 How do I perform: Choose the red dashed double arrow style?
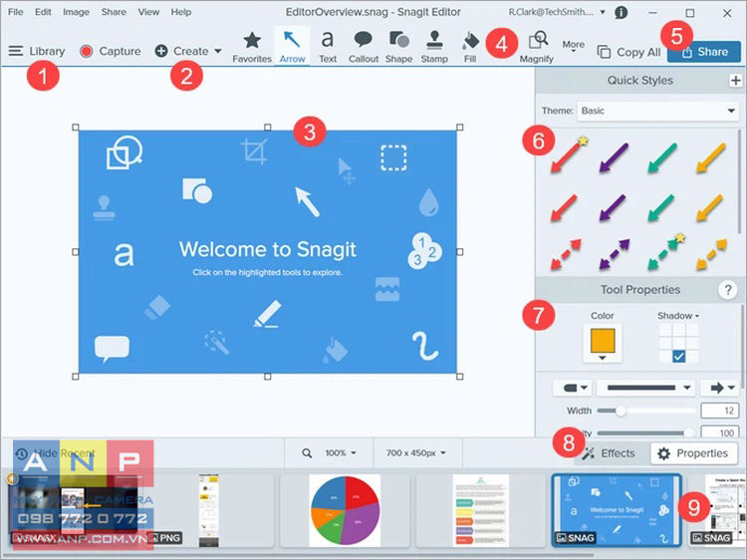(566, 254)
